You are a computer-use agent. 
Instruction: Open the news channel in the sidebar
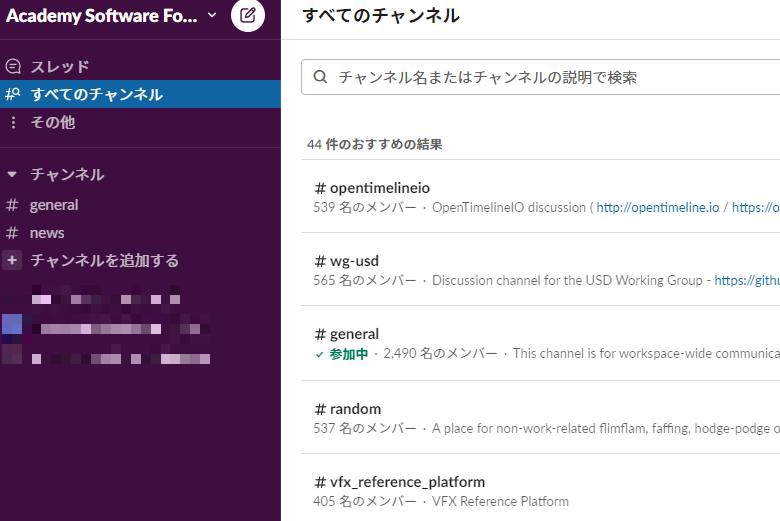click(140, 233)
